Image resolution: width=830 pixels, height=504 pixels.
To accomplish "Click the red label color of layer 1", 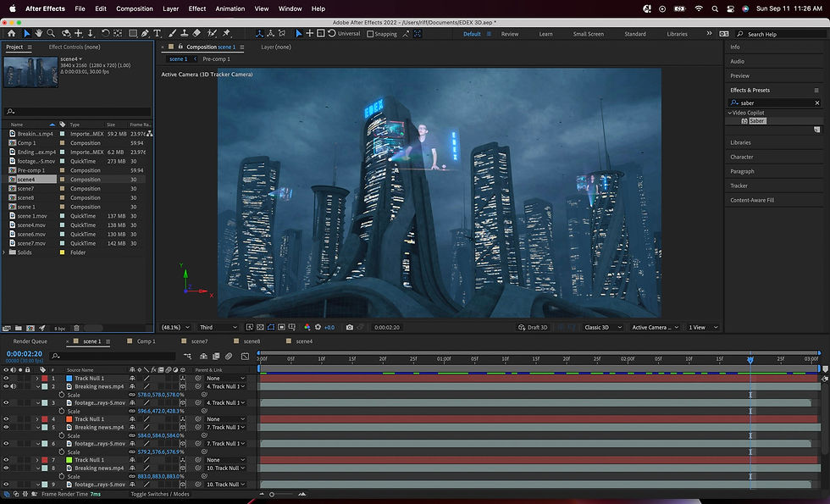I will pos(44,379).
